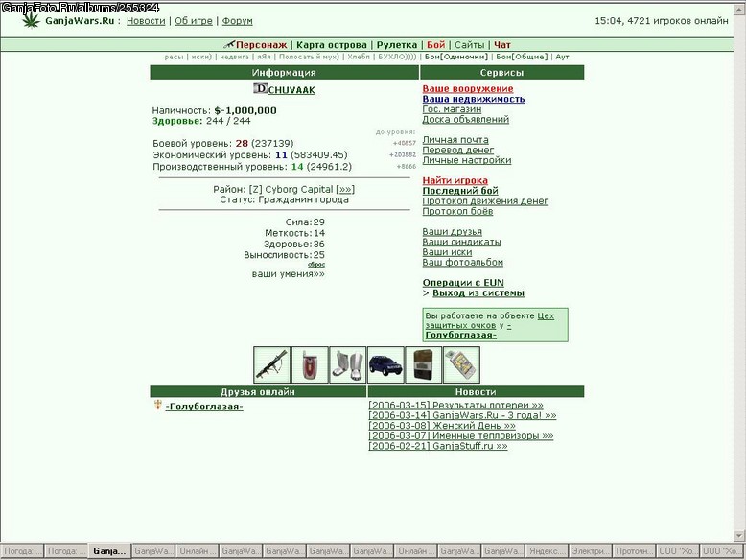Go to Рулетка
The width and height of the screenshot is (746, 560).
(397, 45)
